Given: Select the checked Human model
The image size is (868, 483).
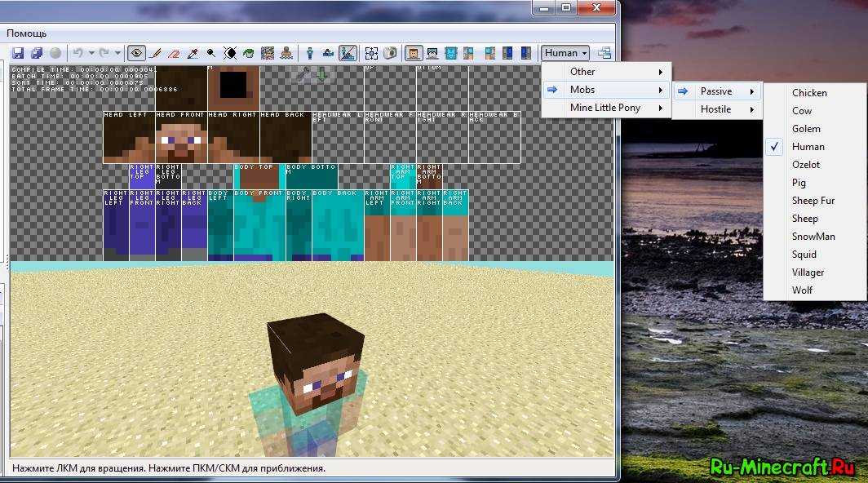Looking at the screenshot, I should click(x=815, y=147).
